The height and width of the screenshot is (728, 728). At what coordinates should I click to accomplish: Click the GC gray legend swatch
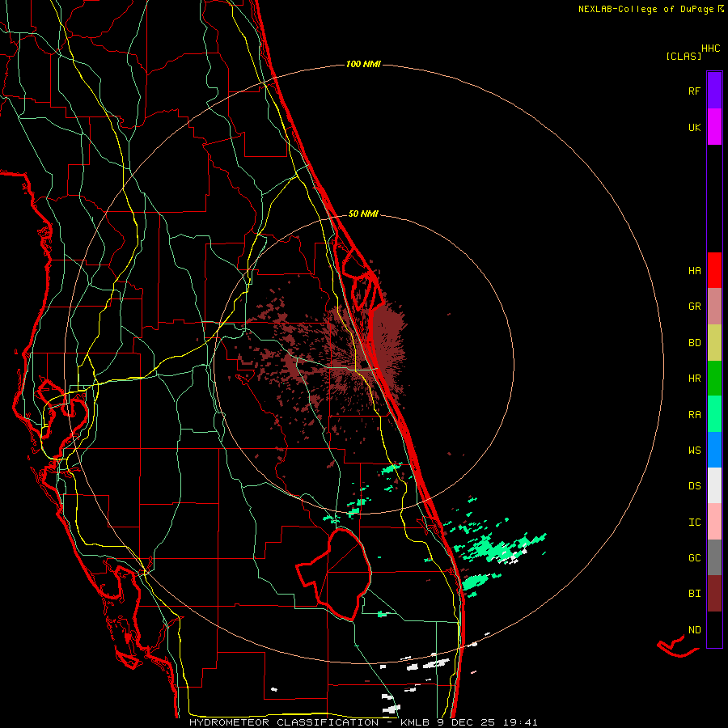tap(714, 557)
